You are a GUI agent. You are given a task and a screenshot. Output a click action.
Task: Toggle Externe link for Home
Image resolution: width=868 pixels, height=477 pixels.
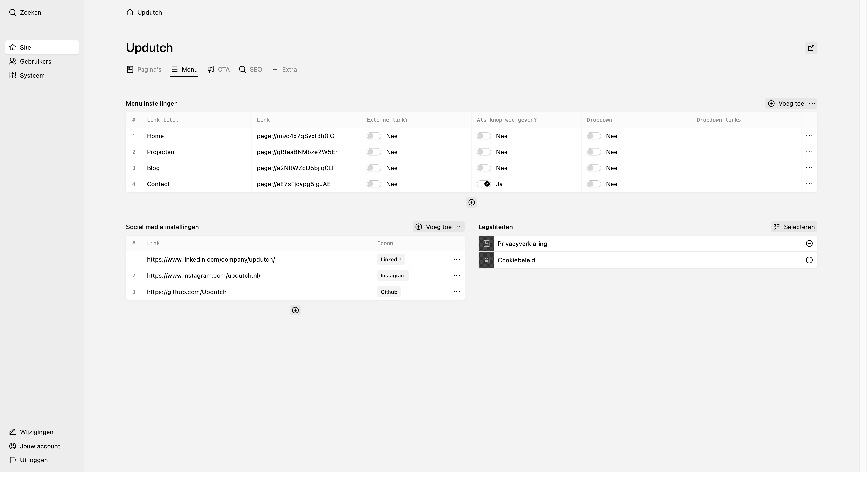click(x=374, y=136)
